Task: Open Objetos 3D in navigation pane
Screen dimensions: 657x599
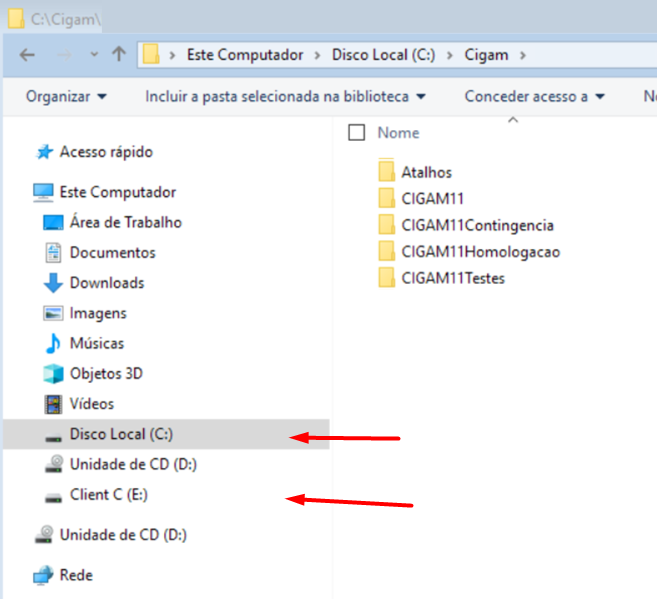Action: tap(106, 373)
